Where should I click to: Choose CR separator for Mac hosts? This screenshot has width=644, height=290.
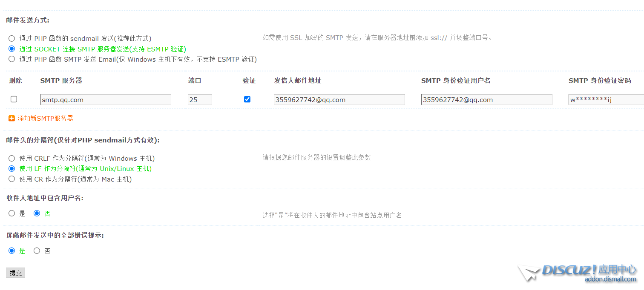point(11,179)
